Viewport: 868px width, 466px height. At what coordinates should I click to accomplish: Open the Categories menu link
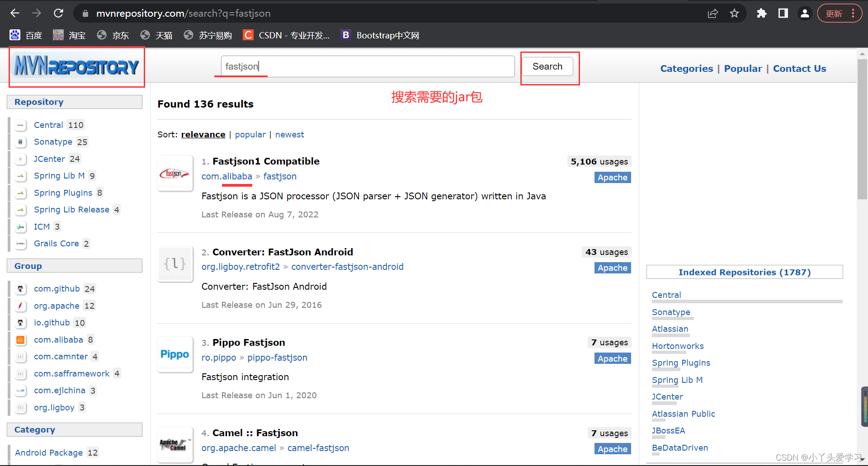686,69
